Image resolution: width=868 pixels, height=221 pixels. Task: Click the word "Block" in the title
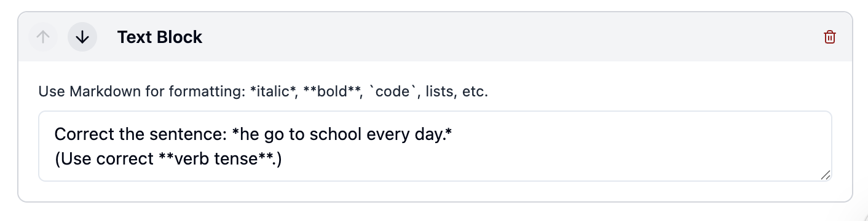(x=180, y=37)
